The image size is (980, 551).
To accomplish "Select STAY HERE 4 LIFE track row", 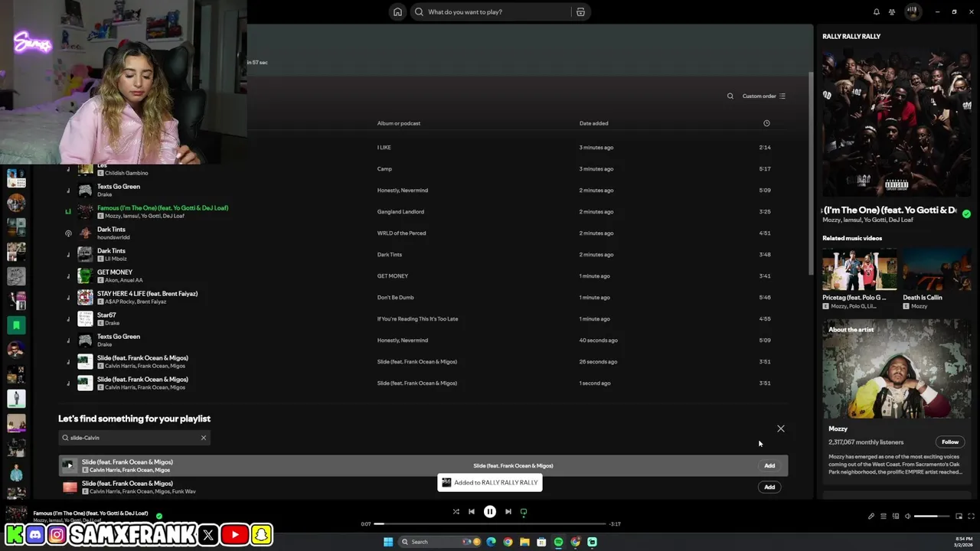I will [423, 297].
